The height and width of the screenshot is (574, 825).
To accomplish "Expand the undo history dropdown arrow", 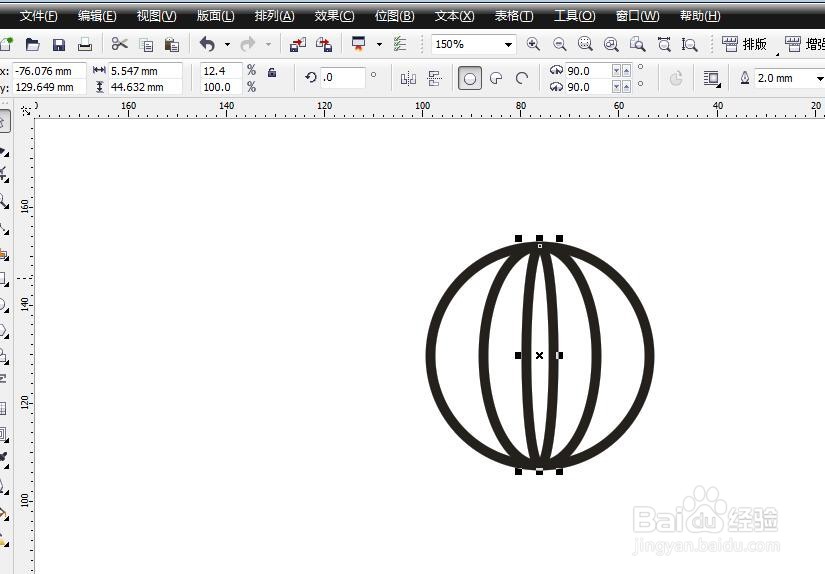I will tap(227, 45).
